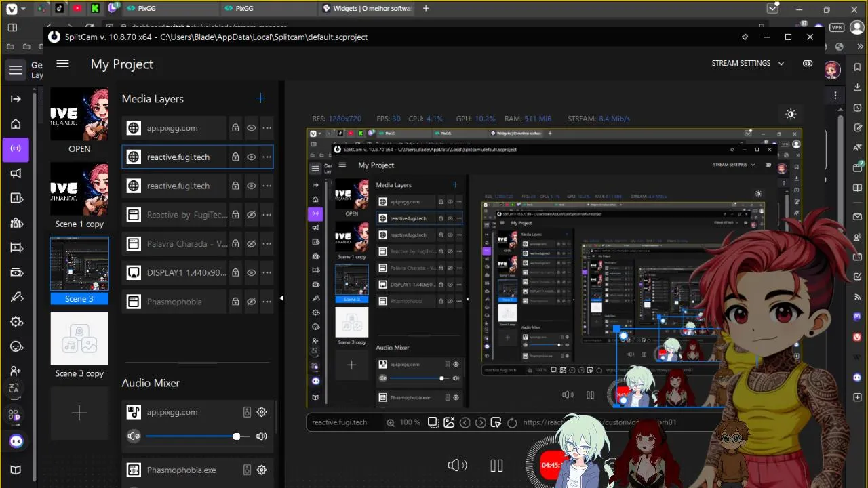
Task: Open Twitch dashboard home icon
Action: coord(16,124)
